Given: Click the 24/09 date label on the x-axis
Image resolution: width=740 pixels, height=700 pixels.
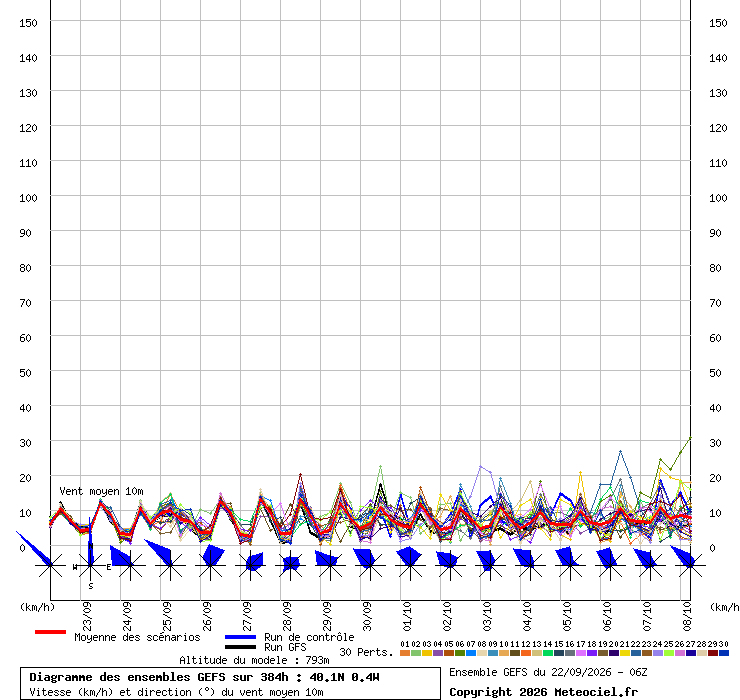Looking at the screenshot, I should pyautogui.click(x=127, y=616).
